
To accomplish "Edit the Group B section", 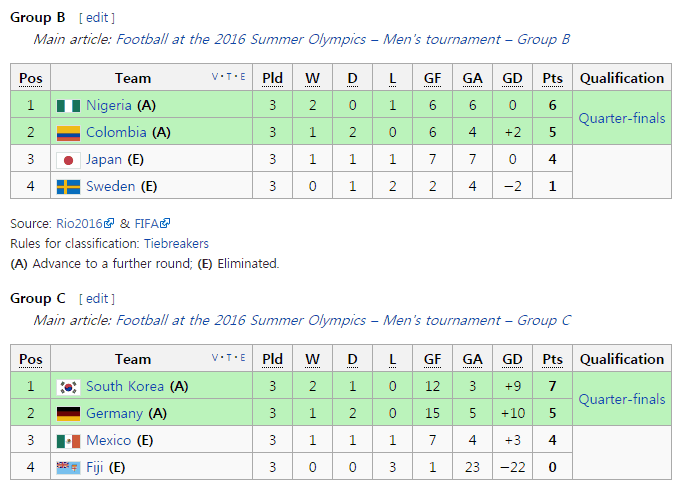I will 97,17.
